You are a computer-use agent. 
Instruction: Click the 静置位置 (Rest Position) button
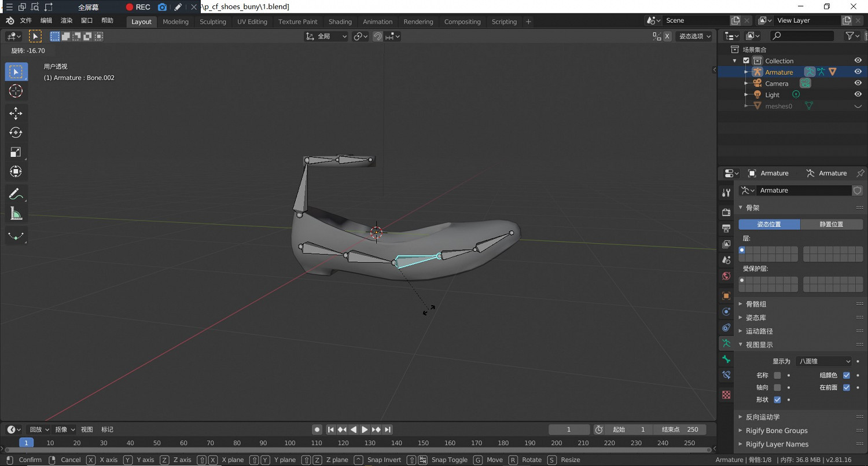832,224
